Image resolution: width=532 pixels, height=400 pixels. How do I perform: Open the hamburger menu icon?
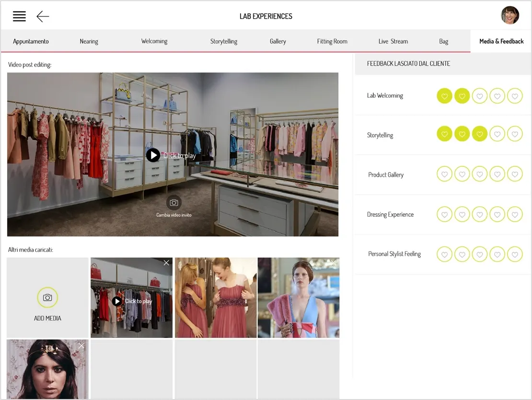point(19,16)
